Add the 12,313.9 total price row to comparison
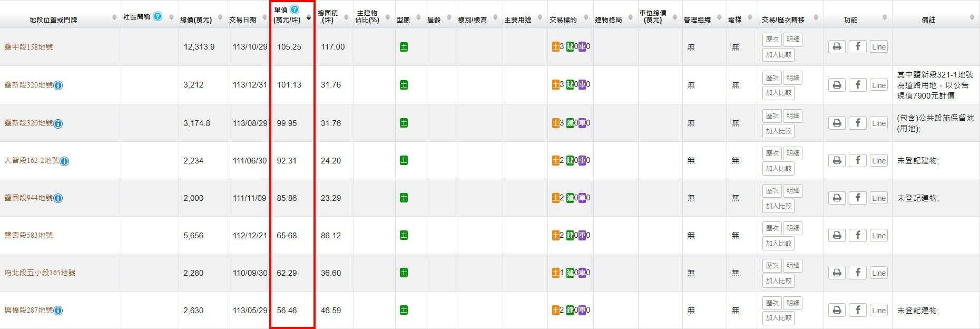This screenshot has width=980, height=329. pos(778,55)
